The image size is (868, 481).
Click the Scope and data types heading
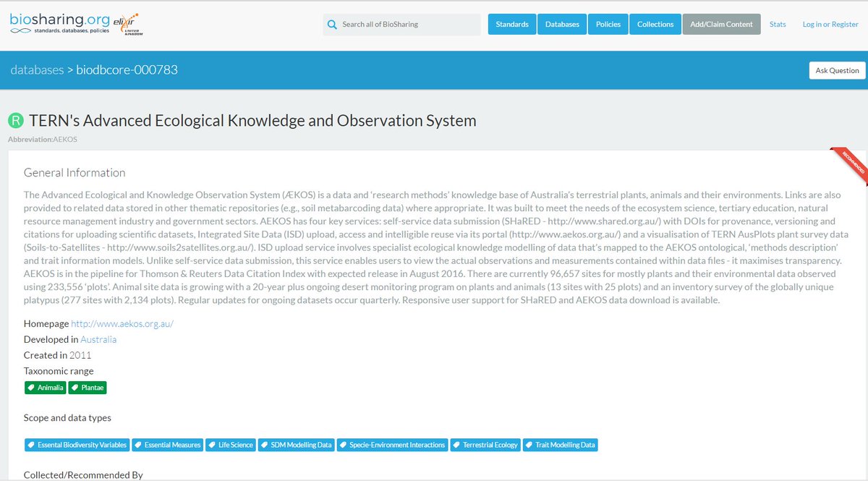point(67,418)
